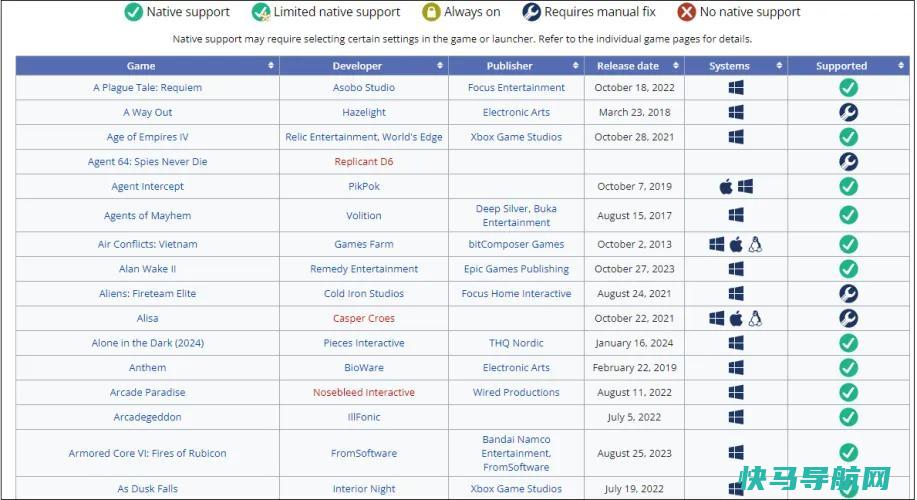The image size is (917, 500).
Task: Click wrench icon in Agent 64: Spies Never Die row
Action: (x=849, y=161)
